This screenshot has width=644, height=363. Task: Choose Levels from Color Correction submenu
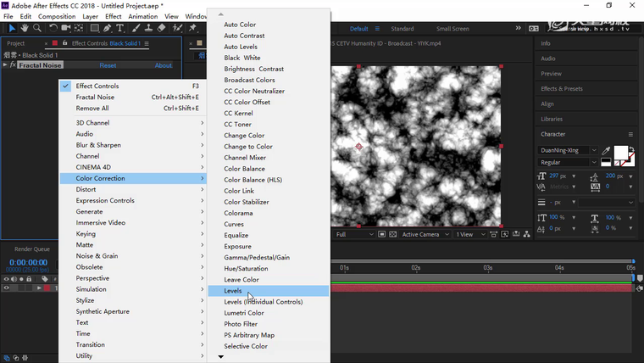233,291
